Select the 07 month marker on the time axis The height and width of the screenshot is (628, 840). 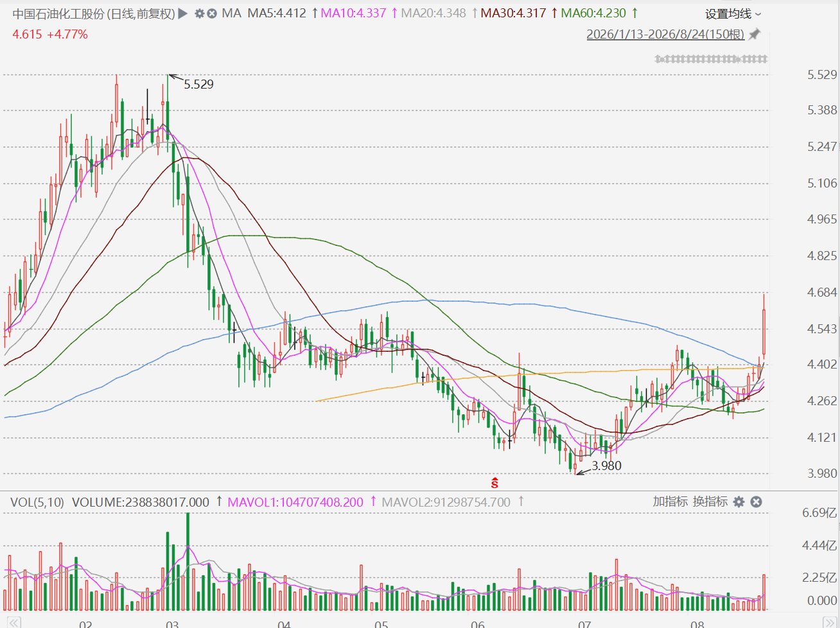pos(584,624)
